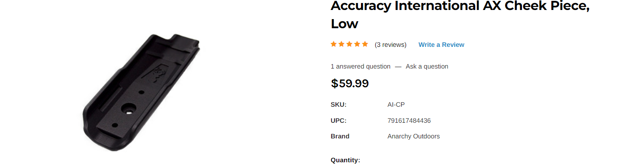This screenshot has height=164, width=644.
Task: Select the third rating star
Action: click(x=349, y=44)
